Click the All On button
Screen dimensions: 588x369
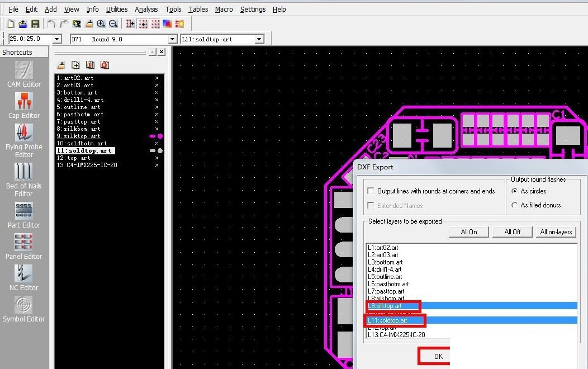tap(469, 232)
